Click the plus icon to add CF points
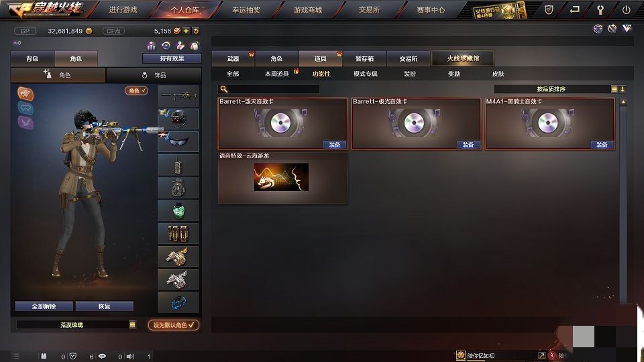 186,31
